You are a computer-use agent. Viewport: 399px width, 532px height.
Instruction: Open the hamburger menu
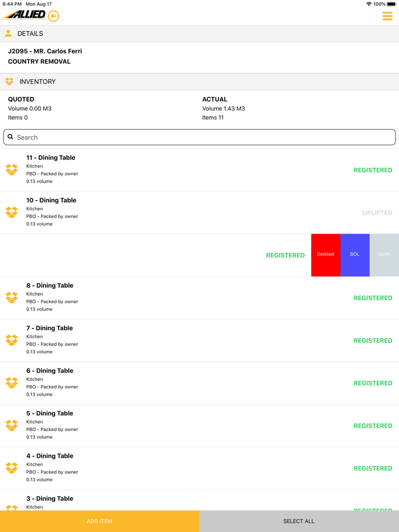pyautogui.click(x=387, y=16)
